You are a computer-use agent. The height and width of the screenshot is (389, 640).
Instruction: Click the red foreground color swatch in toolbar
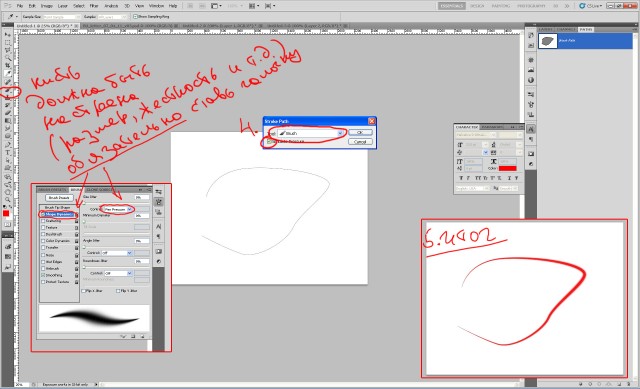coord(6,213)
